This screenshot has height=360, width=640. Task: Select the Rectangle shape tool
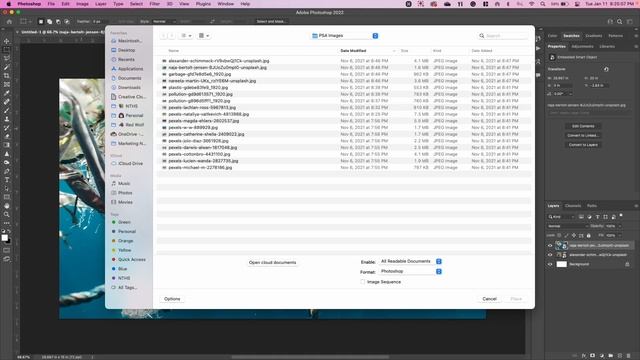[x=7, y=197]
